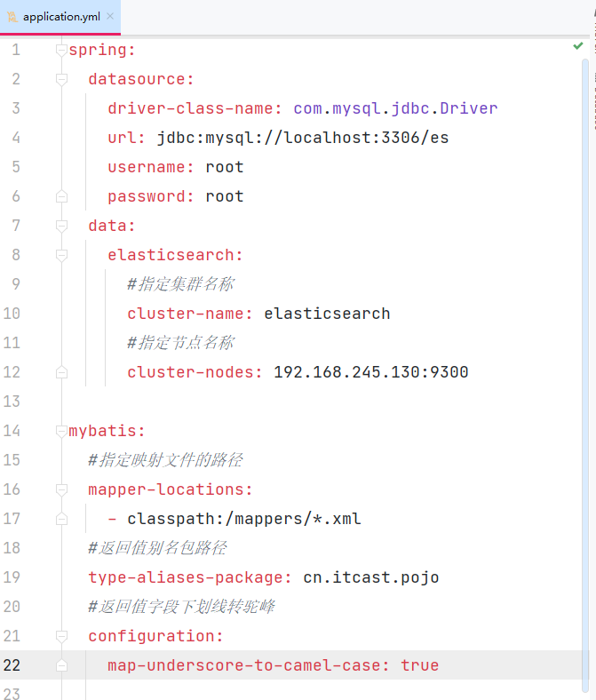Screen dimensions: 596x700
Task: Click the type-aliases-package: key
Action: click(190, 577)
